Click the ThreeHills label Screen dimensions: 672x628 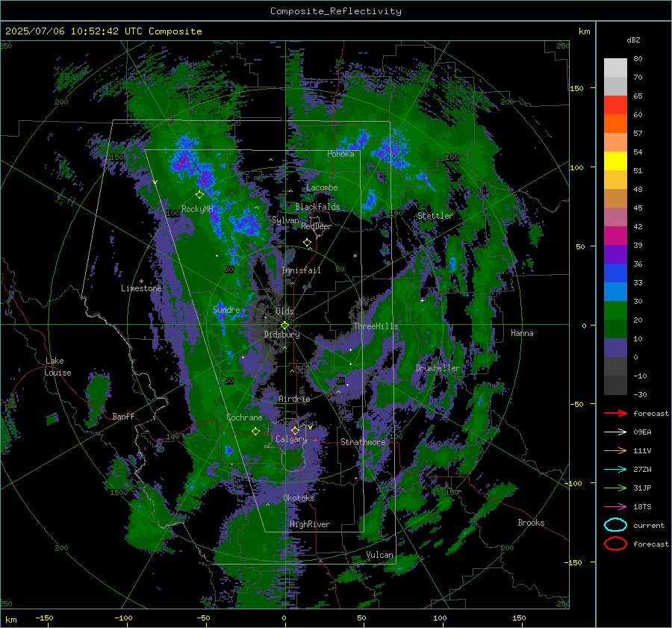[376, 326]
